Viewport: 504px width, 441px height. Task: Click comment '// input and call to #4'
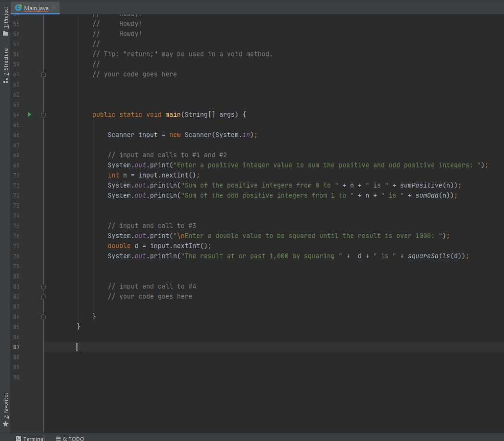pyautogui.click(x=151, y=287)
